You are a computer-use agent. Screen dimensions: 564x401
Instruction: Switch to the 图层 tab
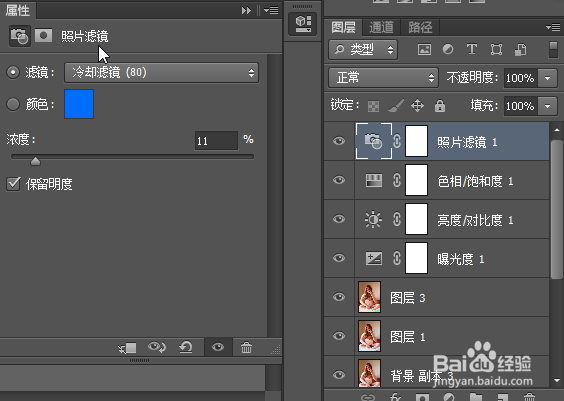[x=344, y=27]
